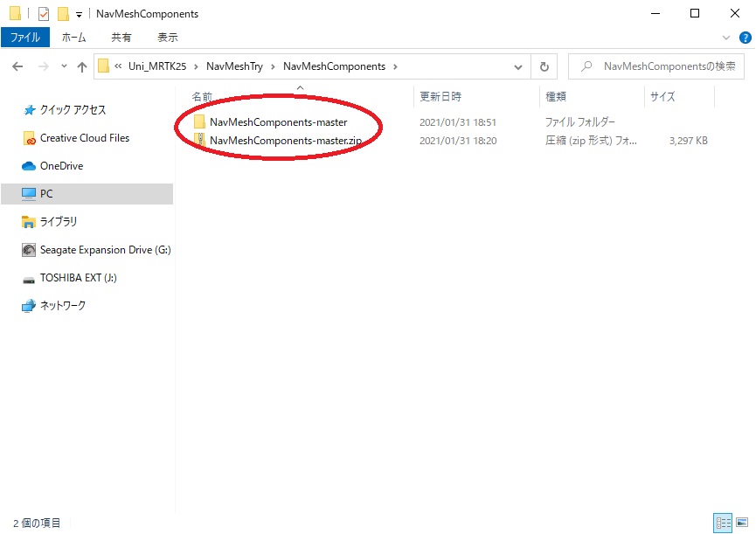Image resolution: width=756 pixels, height=534 pixels.
Task: Click properties icon in quick toolbar
Action: [x=44, y=14]
